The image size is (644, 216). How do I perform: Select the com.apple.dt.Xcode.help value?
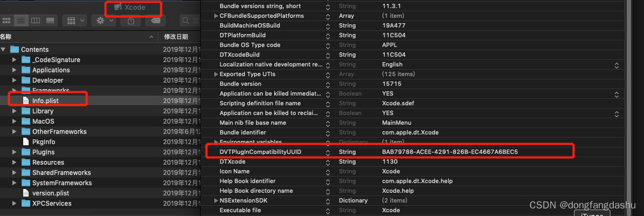(417, 181)
